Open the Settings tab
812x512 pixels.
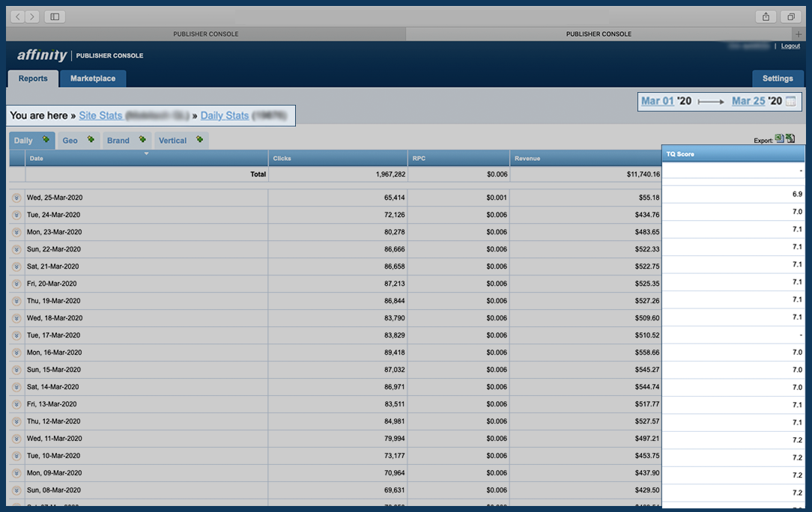(x=778, y=79)
